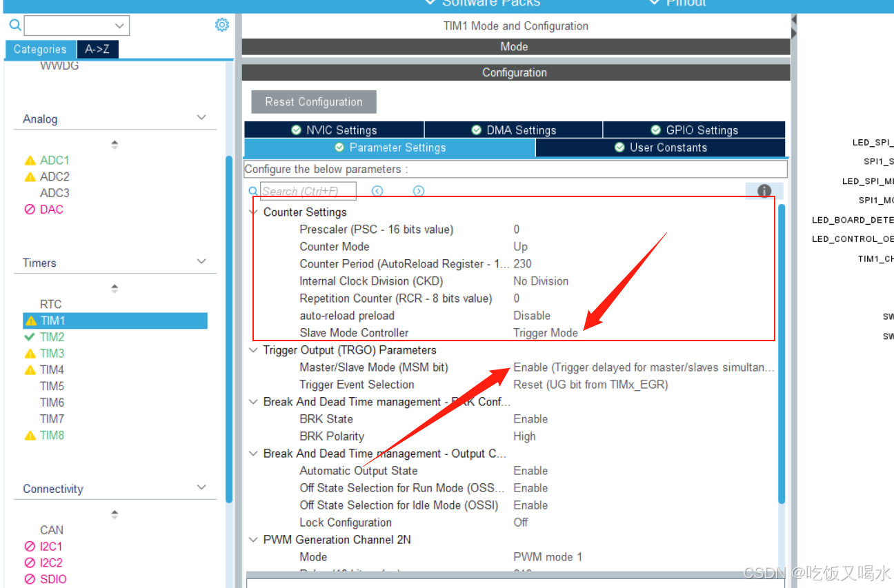Select I2C2 in the Connectivity list
Viewport: 894px width, 588px height.
[51, 562]
